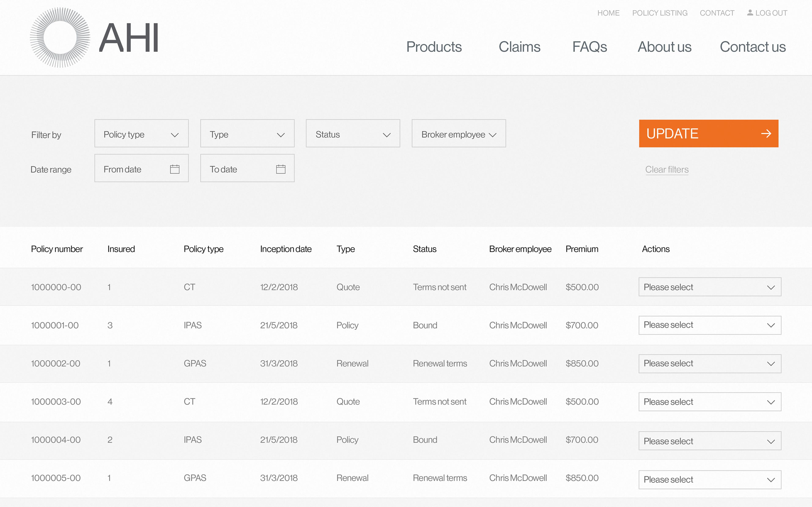The image size is (812, 507).
Task: Click the Inception date column header
Action: coord(285,249)
